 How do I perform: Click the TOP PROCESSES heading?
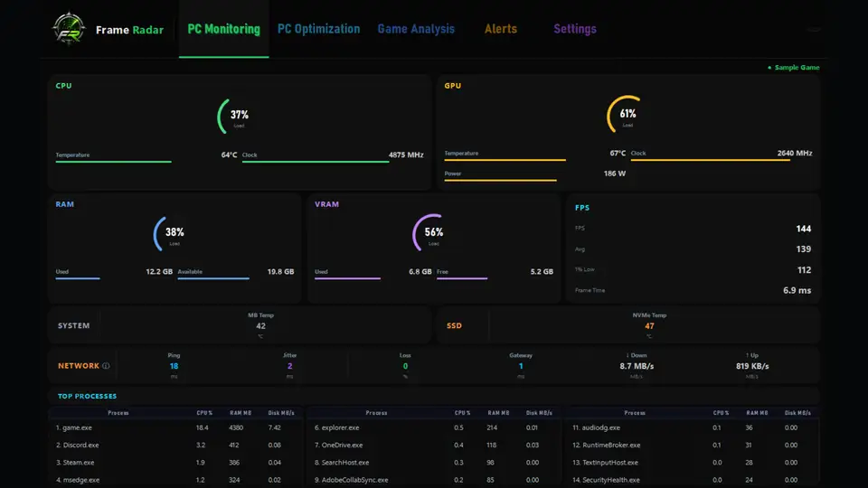pos(87,396)
